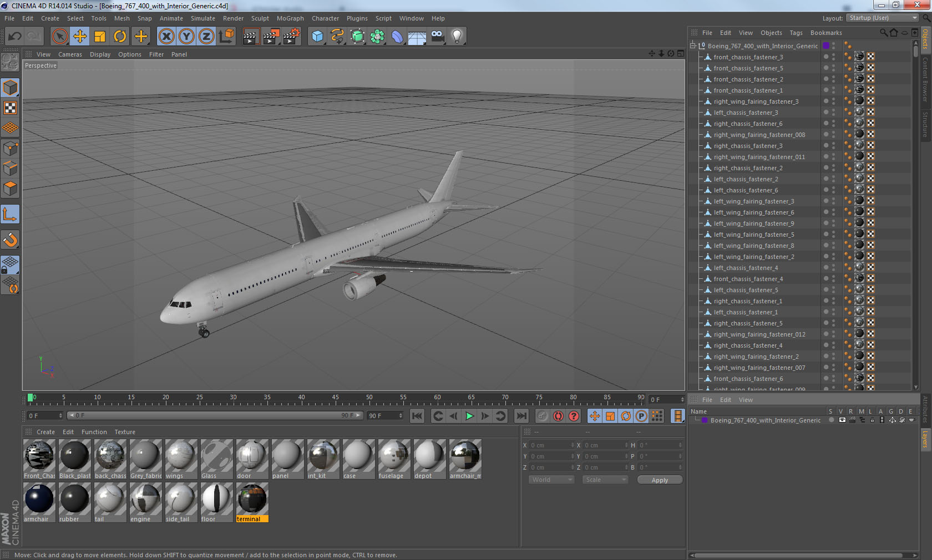Click the Apply coordinates button
932x560 pixels.
click(660, 480)
